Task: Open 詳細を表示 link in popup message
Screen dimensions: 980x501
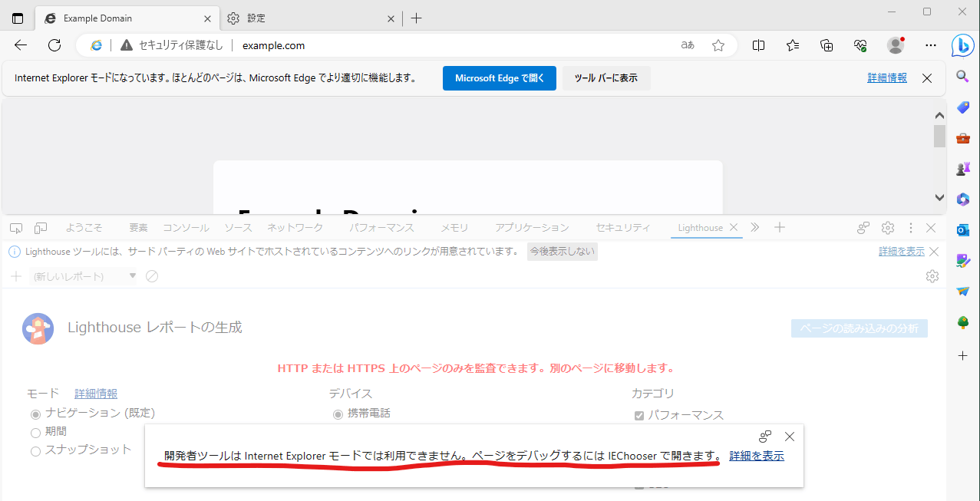Action: 757,456
